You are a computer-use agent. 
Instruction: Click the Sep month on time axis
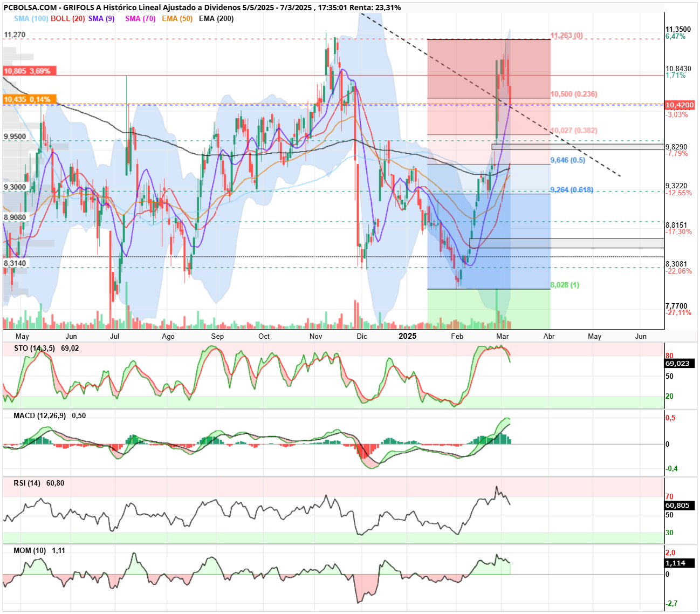click(217, 336)
